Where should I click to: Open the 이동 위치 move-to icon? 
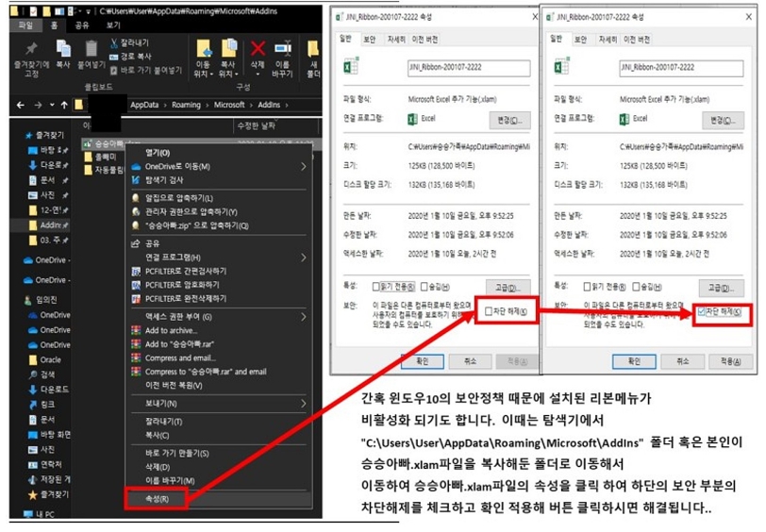point(204,48)
